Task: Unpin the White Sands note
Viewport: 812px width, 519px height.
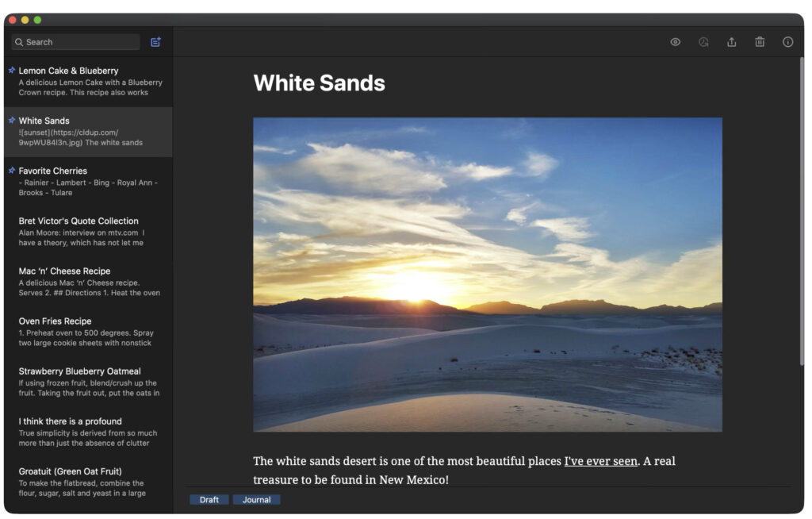Action: click(12, 121)
